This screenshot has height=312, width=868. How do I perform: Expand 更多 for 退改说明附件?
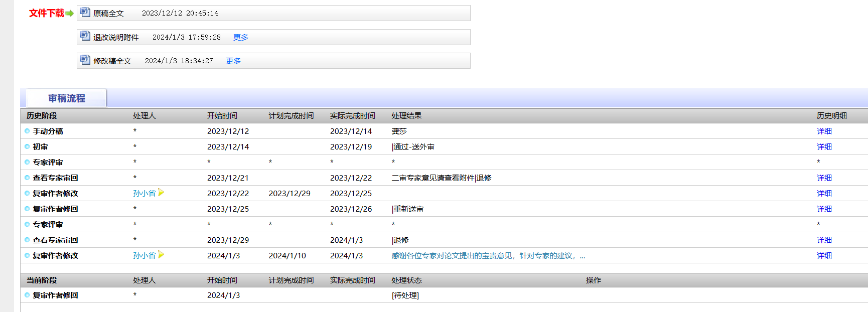240,38
